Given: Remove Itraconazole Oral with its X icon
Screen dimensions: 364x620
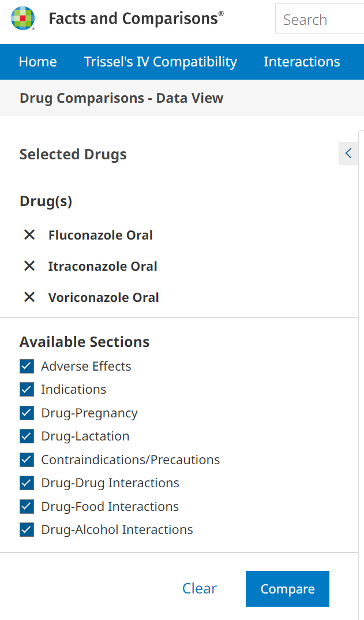Looking at the screenshot, I should (29, 266).
